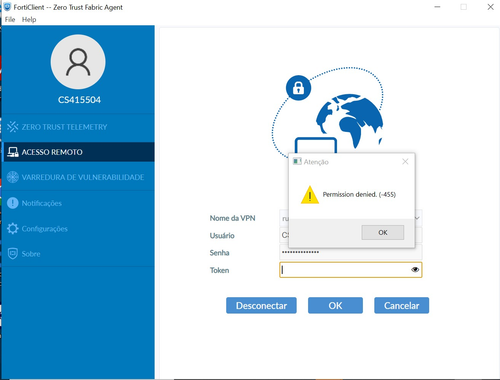
Task: Click into the Token input field
Action: pos(351,270)
